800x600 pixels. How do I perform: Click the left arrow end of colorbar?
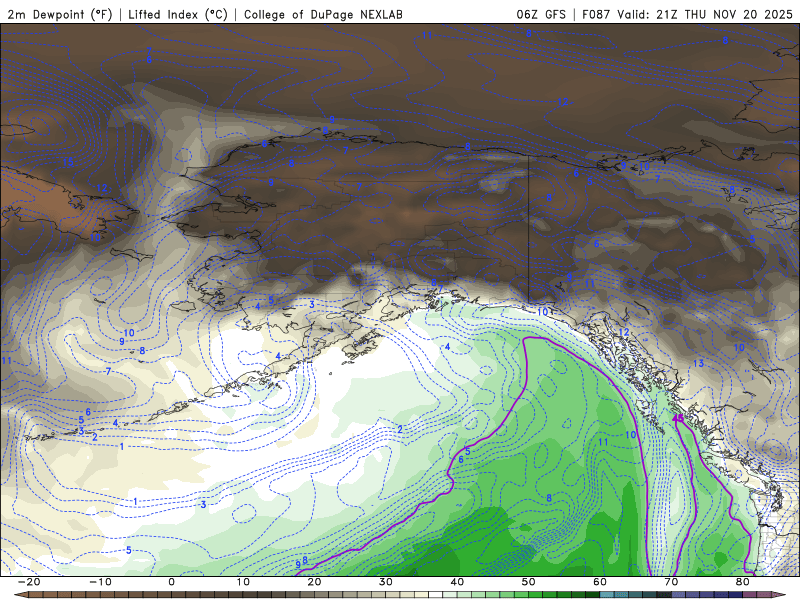21,595
